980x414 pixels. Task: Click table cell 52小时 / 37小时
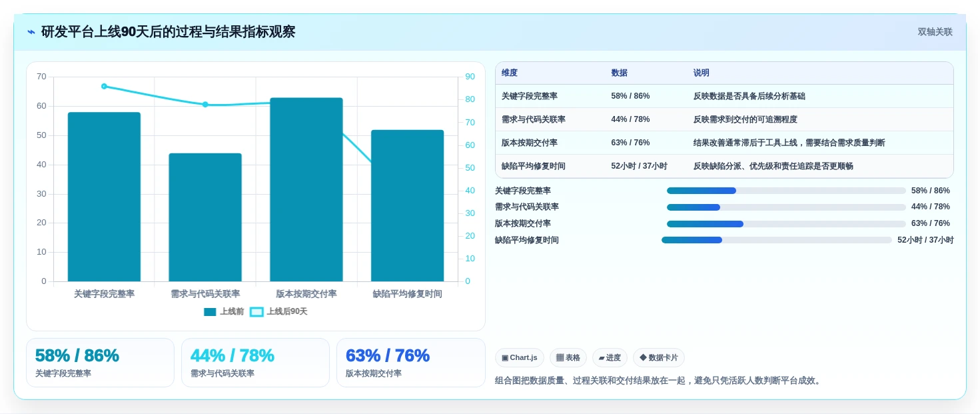coord(639,166)
